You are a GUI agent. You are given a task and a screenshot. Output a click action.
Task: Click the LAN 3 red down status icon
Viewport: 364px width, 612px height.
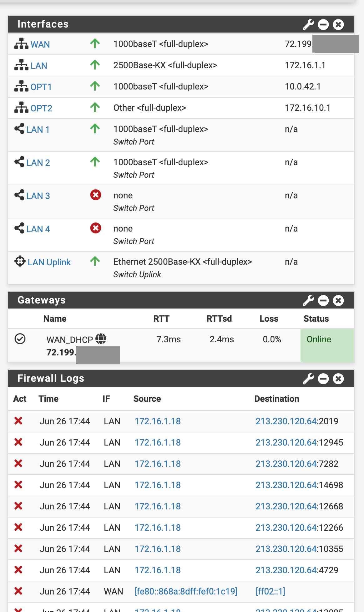click(96, 195)
